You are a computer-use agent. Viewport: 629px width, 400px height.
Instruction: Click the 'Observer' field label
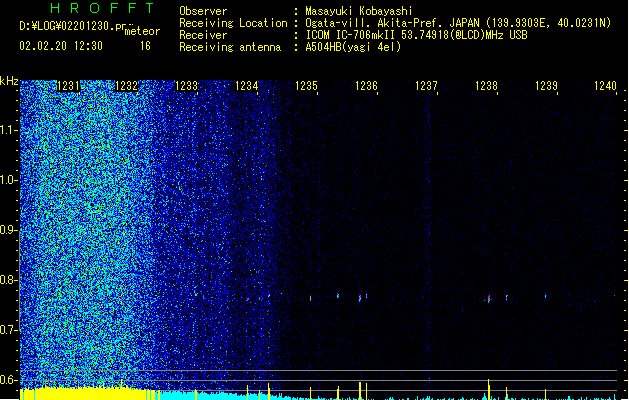pos(203,11)
